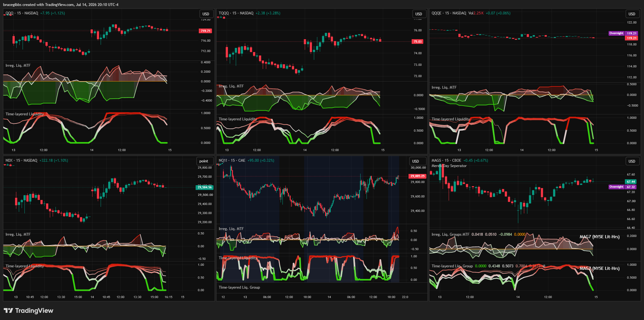Click the 29,584.56 price label on NDX

(x=204, y=187)
